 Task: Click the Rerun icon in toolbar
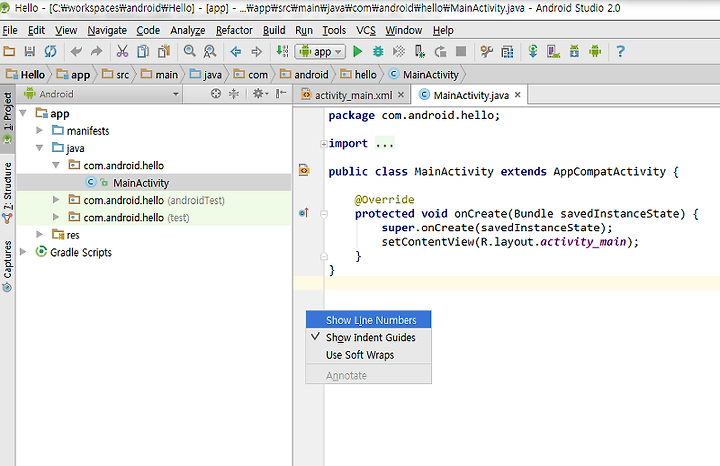coord(440,51)
